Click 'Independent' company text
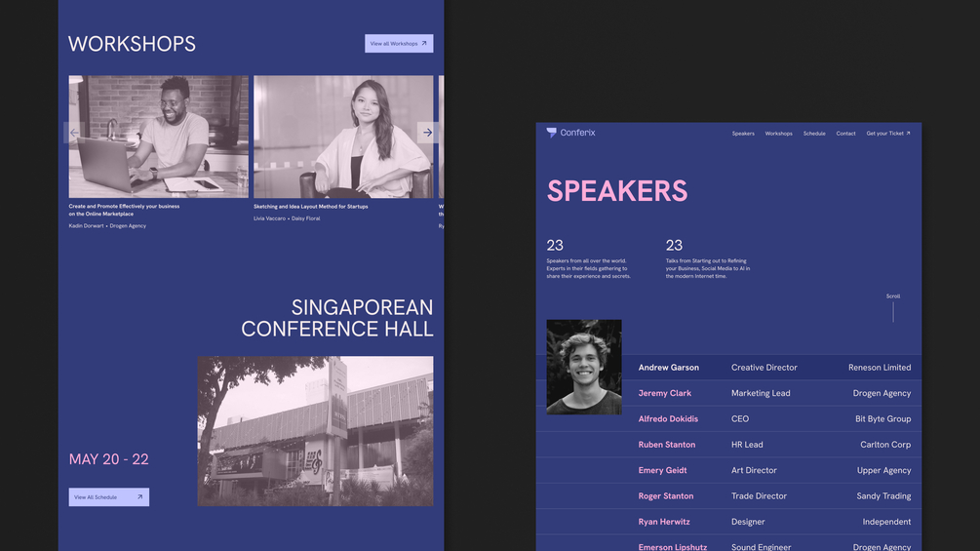Image resolution: width=980 pixels, height=551 pixels. pyautogui.click(x=886, y=521)
